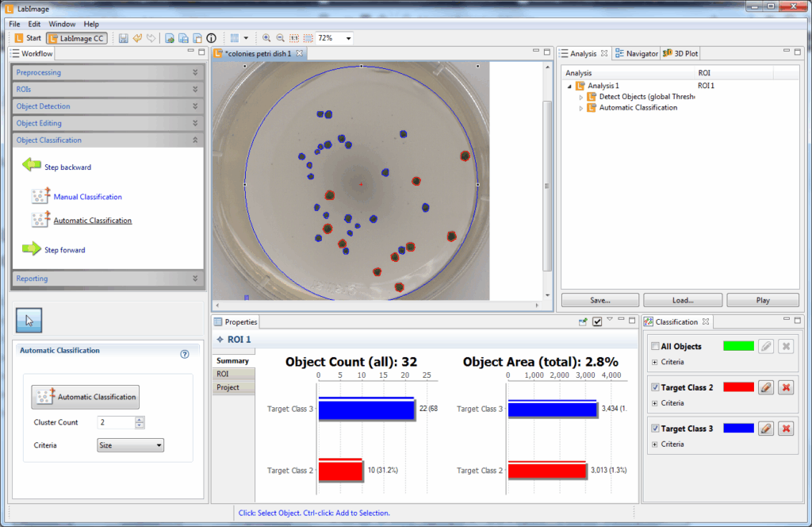This screenshot has height=527, width=812.
Task: Click the help question mark icon
Action: point(185,354)
